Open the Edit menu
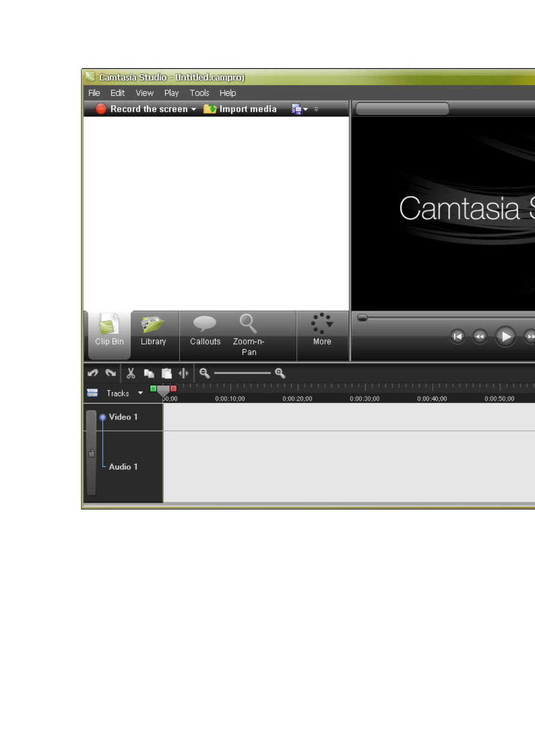 tap(117, 93)
